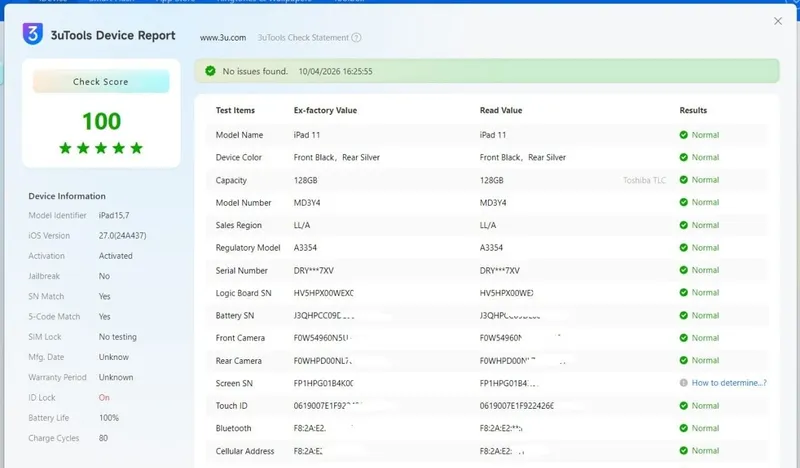
Task: Click the Logic Board SN Normal check icon
Action: [684, 292]
